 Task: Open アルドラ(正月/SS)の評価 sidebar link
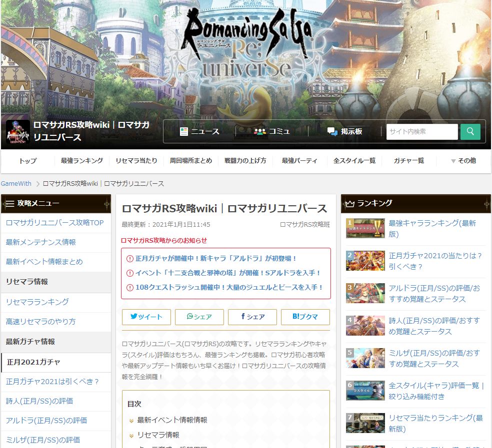(x=46, y=421)
